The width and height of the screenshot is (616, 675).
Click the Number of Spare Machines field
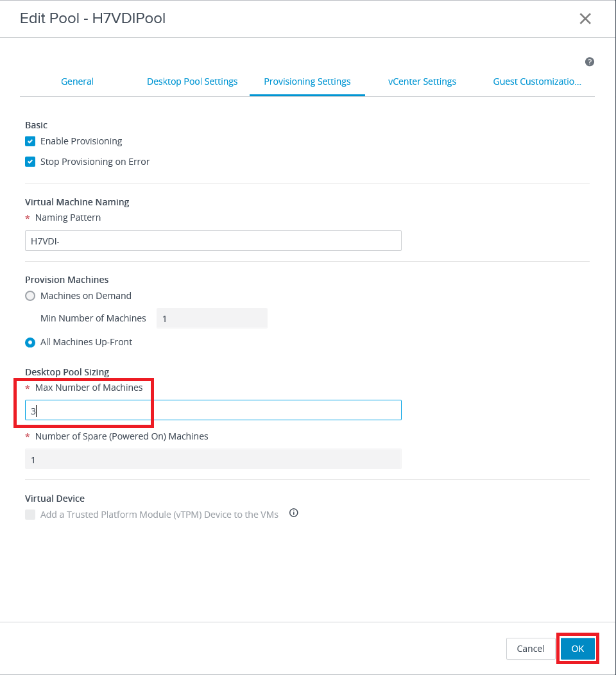pyautogui.click(x=213, y=459)
